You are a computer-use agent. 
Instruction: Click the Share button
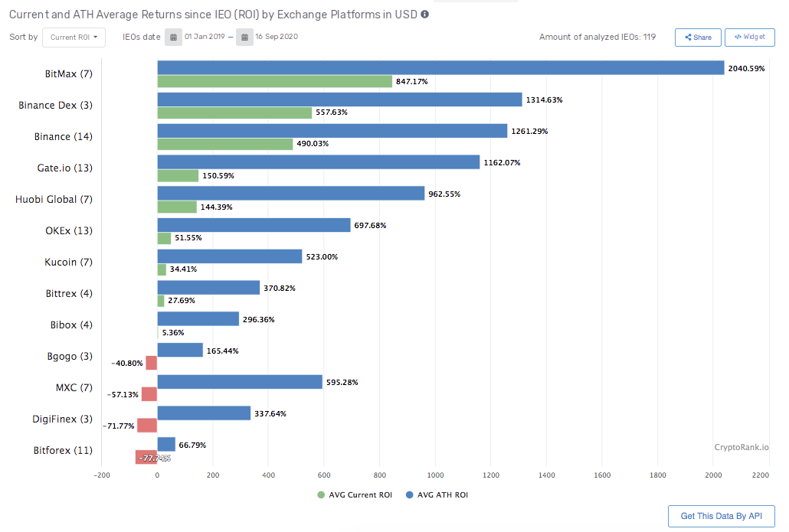tap(698, 38)
